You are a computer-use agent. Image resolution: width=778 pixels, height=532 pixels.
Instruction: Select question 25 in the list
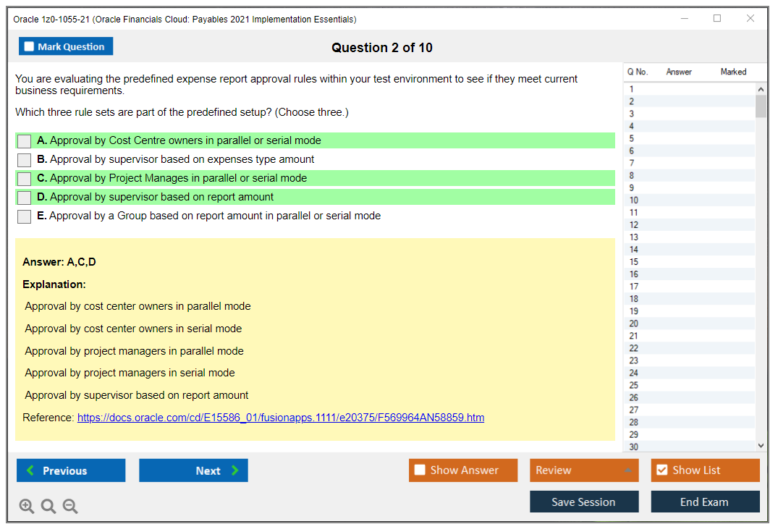click(689, 385)
